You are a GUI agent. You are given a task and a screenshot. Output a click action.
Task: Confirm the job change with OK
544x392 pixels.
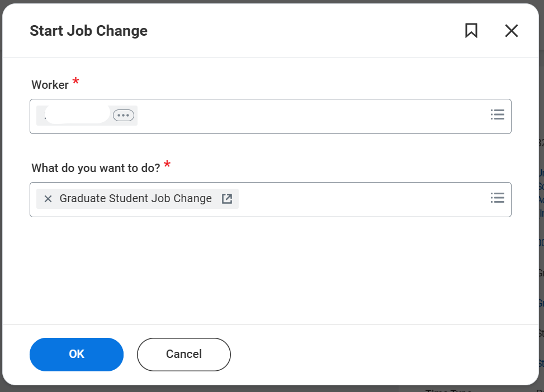point(77,354)
